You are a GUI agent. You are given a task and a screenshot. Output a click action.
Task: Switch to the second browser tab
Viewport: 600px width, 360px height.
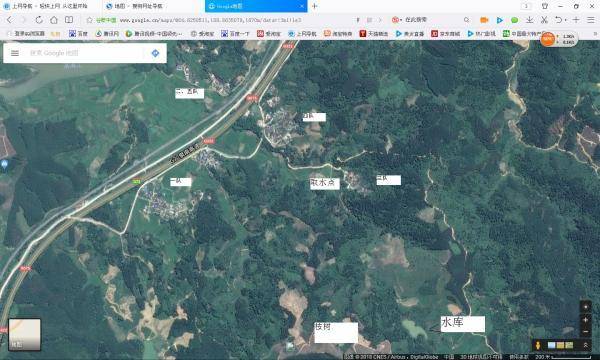point(152,6)
